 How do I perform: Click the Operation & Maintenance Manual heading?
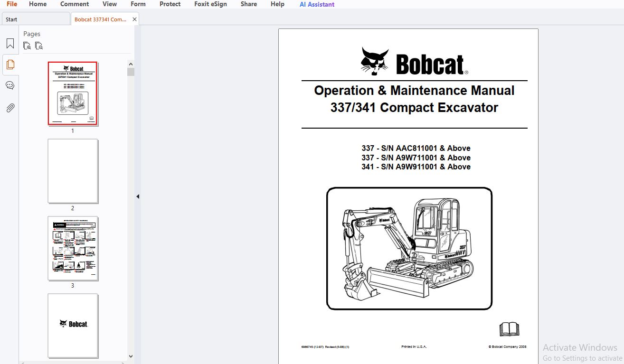414,90
